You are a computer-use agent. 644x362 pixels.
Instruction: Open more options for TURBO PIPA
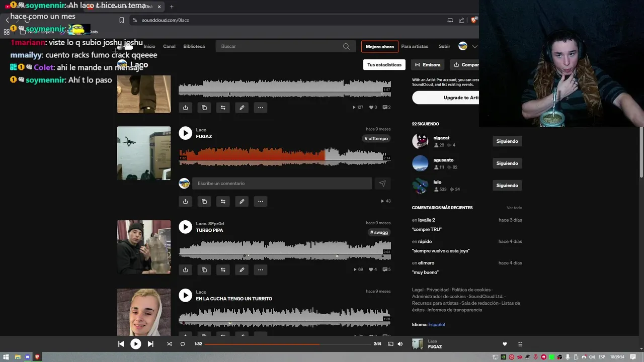tap(261, 269)
